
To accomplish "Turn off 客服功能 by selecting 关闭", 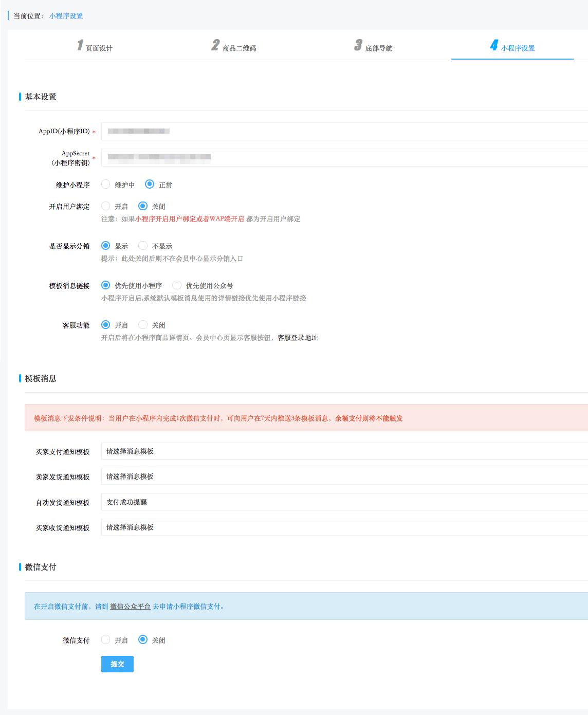I will click(x=143, y=325).
